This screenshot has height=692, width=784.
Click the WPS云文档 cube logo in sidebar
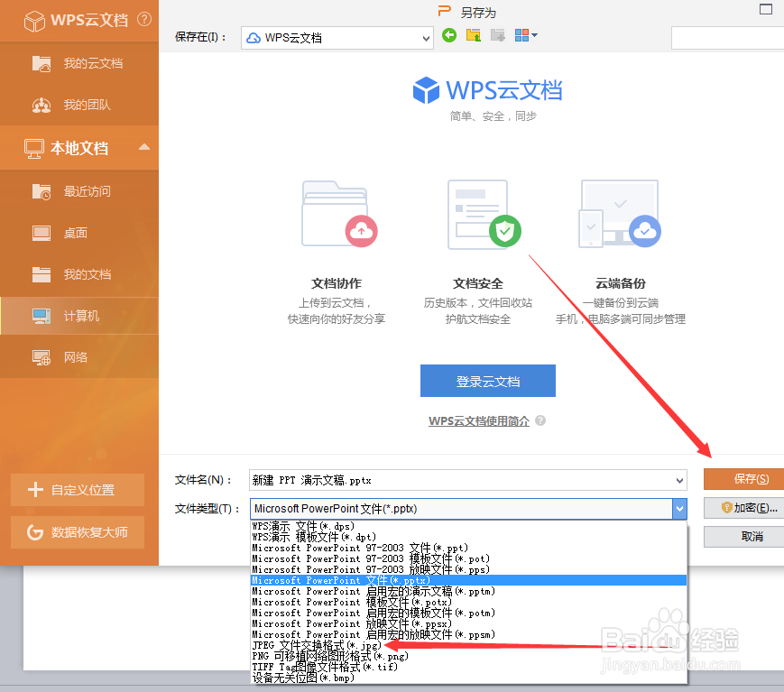coord(34,21)
